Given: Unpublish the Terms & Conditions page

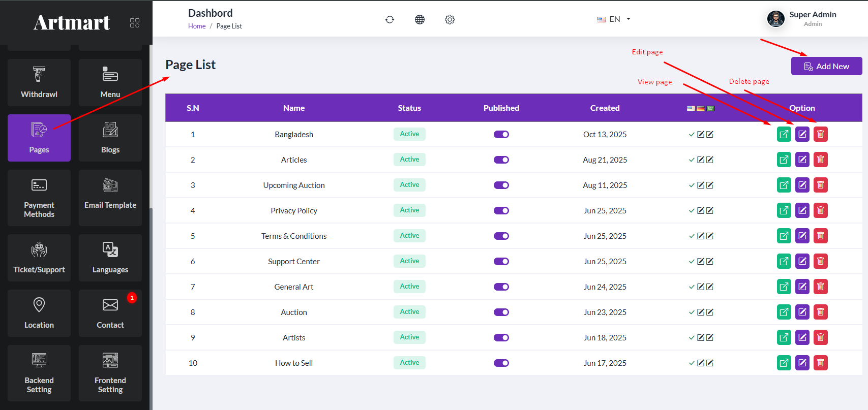Looking at the screenshot, I should [501, 236].
